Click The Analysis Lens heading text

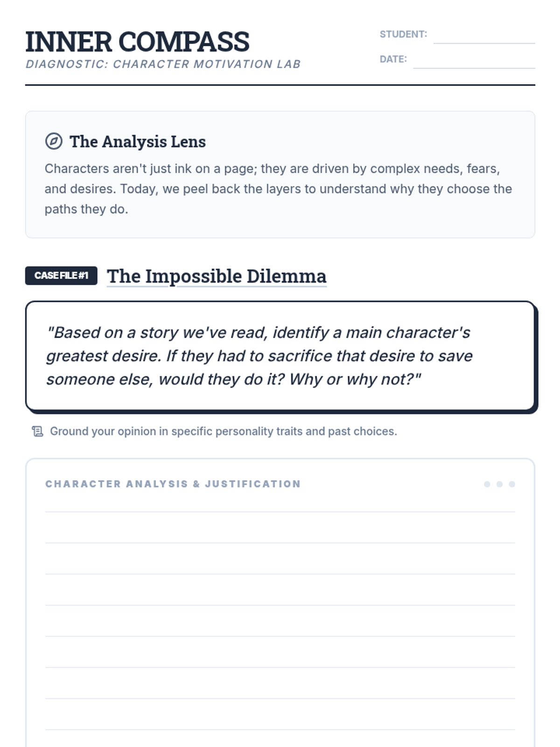click(138, 141)
